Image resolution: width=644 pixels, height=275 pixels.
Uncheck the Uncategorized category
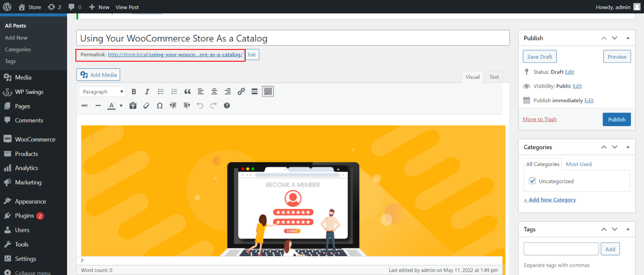click(x=532, y=181)
